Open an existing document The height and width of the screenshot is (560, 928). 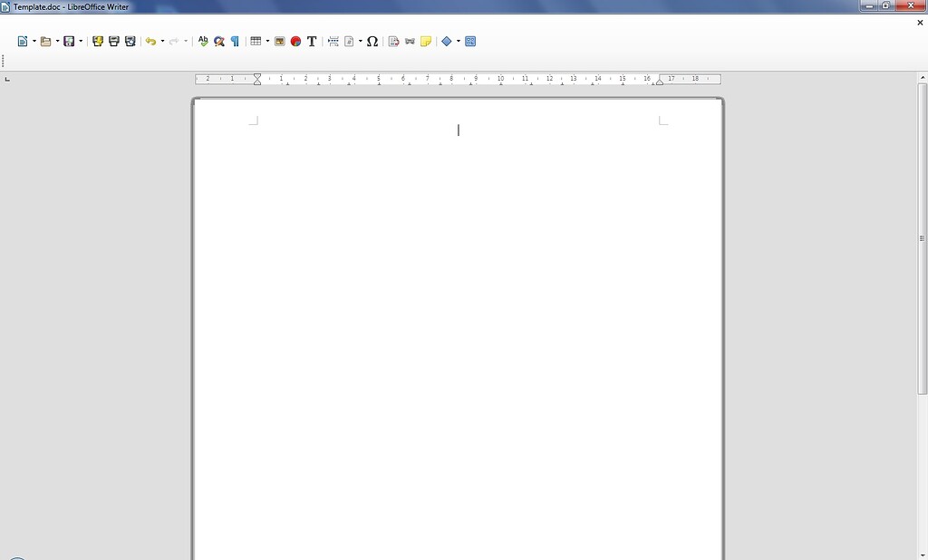tap(47, 41)
